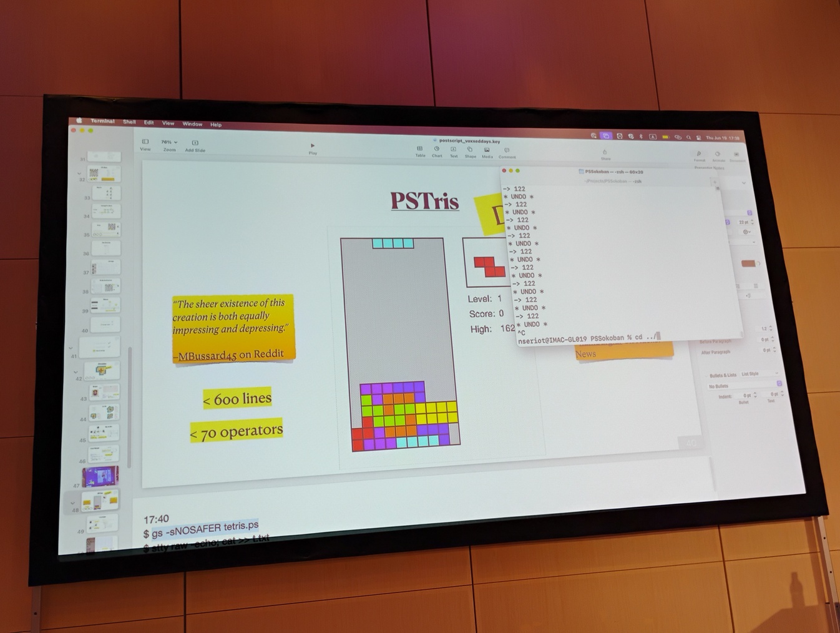Open Control Center in the menu bar
The height and width of the screenshot is (633, 840).
(x=698, y=137)
